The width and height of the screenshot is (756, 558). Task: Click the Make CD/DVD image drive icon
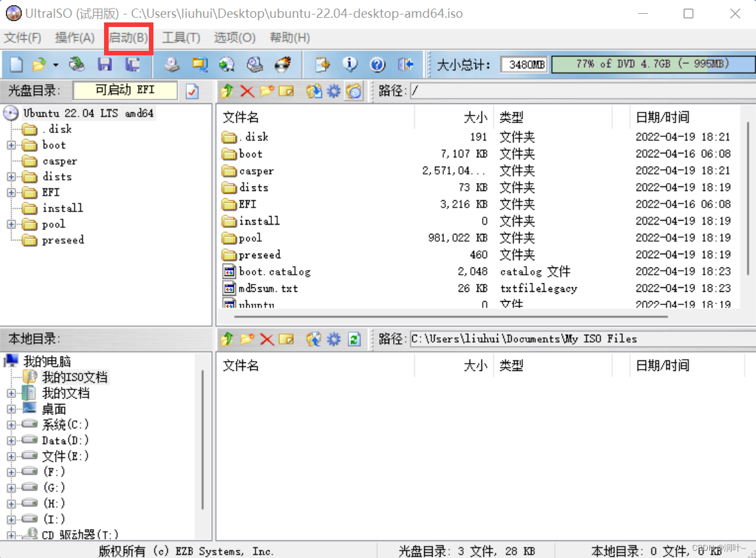[x=172, y=64]
